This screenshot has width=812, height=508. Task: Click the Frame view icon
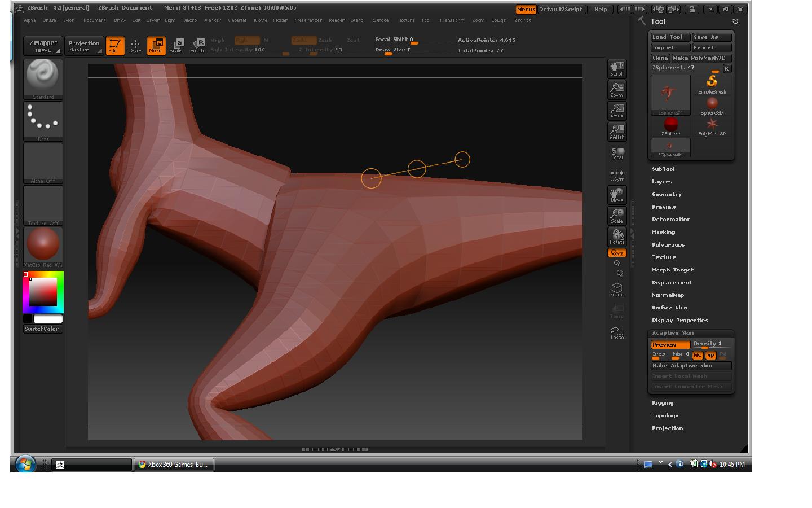(x=617, y=290)
